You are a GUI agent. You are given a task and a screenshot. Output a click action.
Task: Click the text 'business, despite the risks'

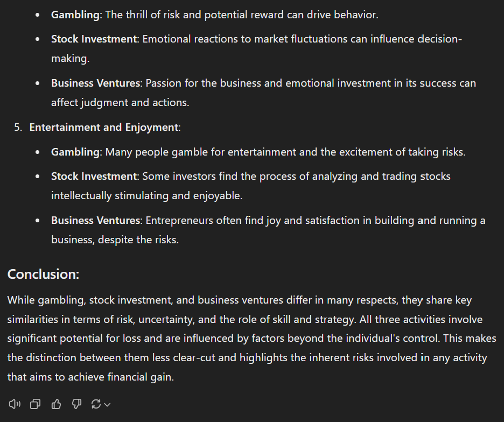pos(114,240)
